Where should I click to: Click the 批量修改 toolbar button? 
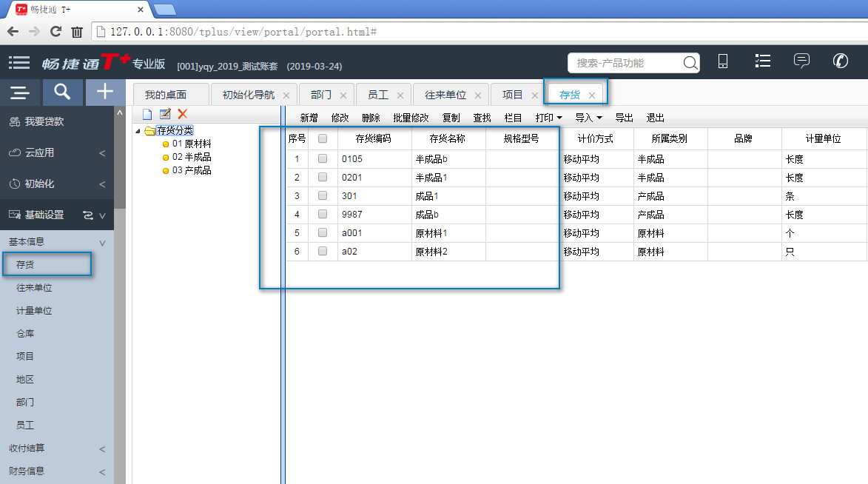click(411, 118)
